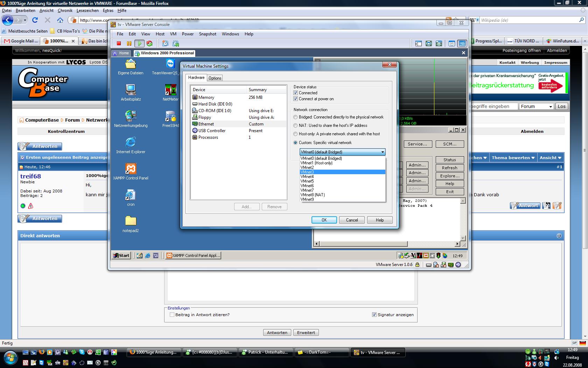Toggle Signatur anzeigen checkbox

click(374, 315)
